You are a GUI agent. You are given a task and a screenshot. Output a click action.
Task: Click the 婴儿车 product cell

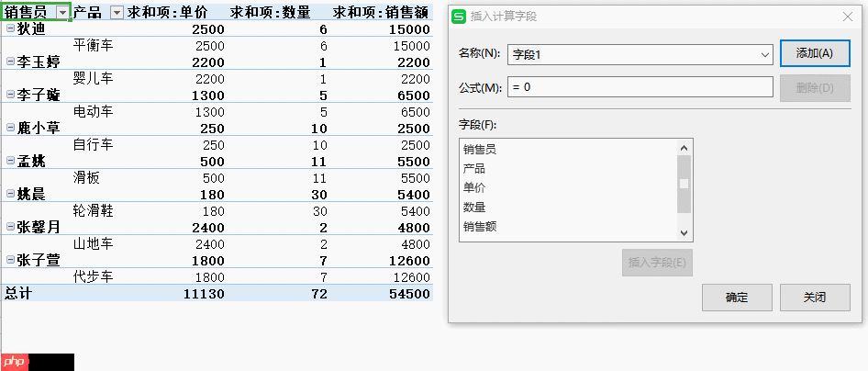coord(93,79)
